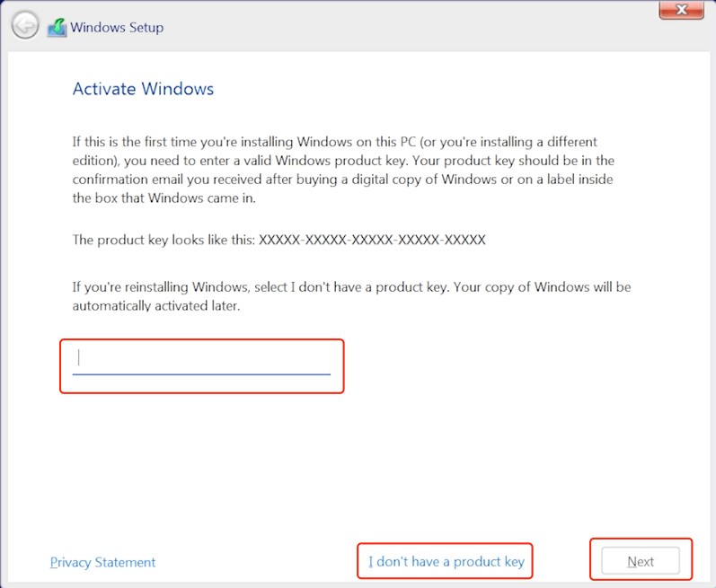The image size is (716, 588).
Task: Click the Next button
Action: click(x=641, y=561)
